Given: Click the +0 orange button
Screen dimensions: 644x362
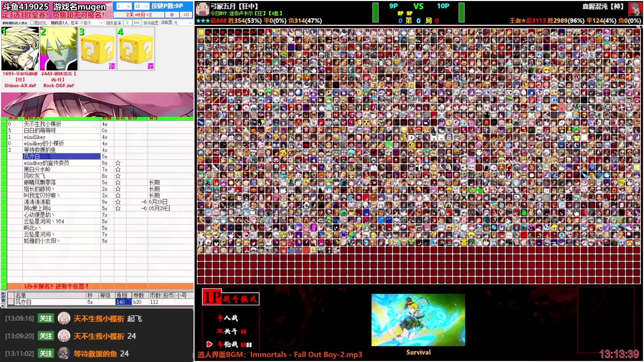Looking at the screenshot, I should click(186, 15).
